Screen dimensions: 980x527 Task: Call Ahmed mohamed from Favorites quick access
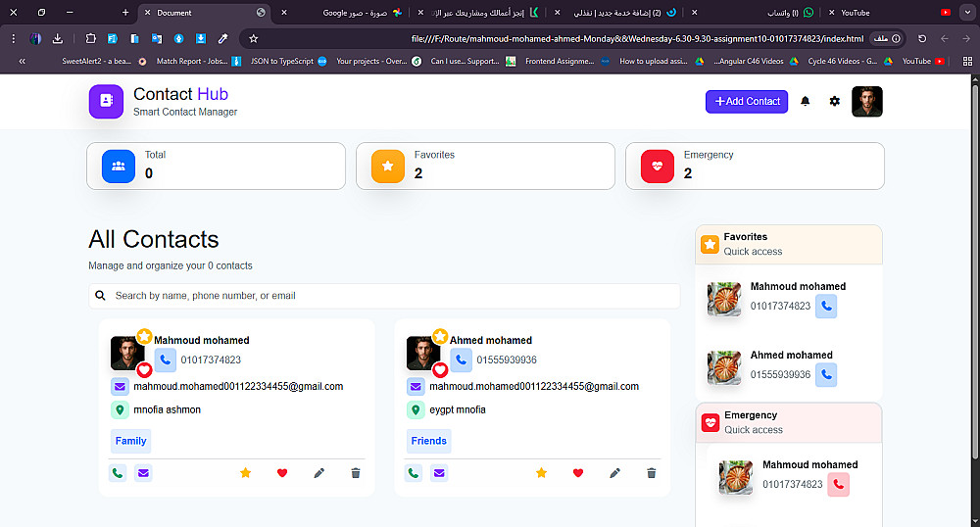pos(826,374)
